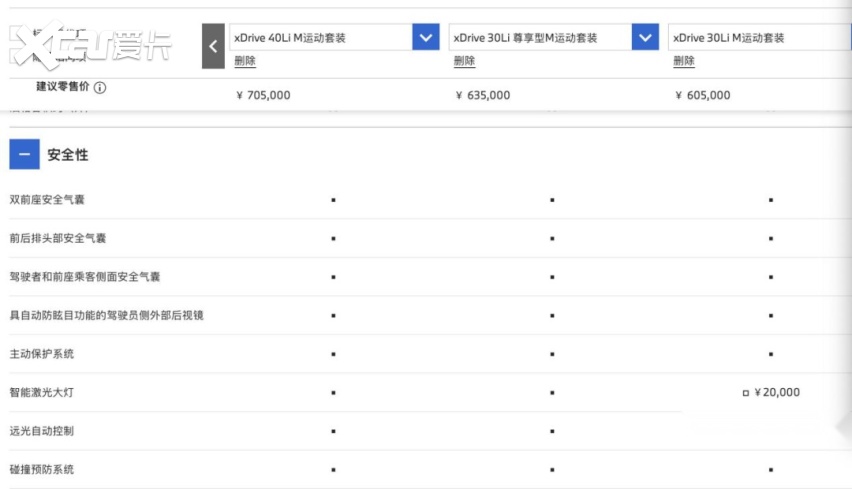The image size is (852, 489).
Task: Click the ¥ 635,000 price
Action: tap(483, 95)
